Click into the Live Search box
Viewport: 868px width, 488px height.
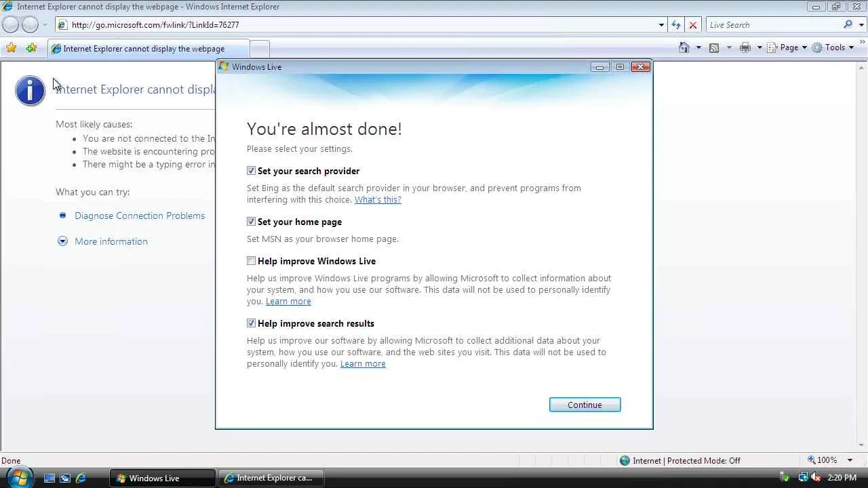coord(773,25)
